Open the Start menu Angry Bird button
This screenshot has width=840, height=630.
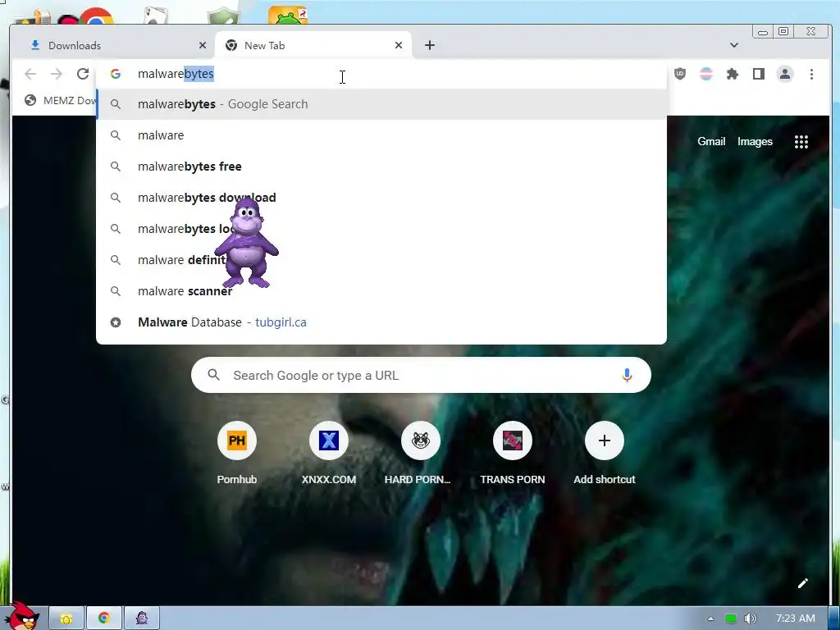click(x=21, y=616)
